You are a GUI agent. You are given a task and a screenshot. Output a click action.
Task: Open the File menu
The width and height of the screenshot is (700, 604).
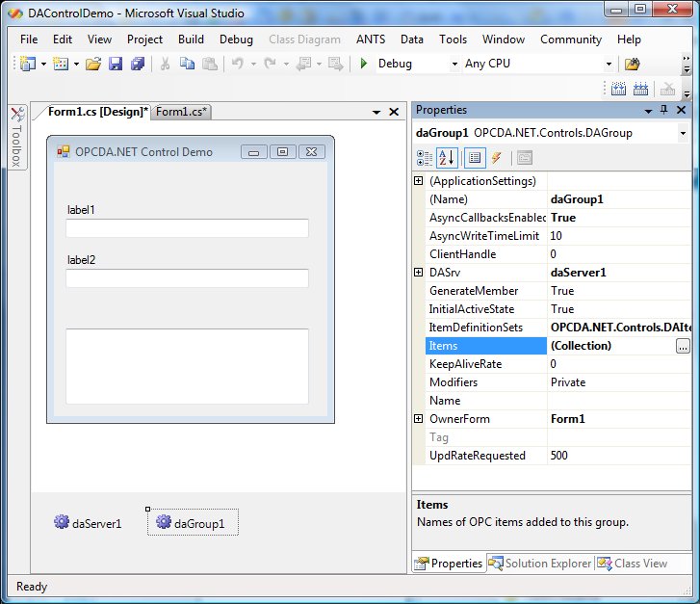pyautogui.click(x=29, y=39)
